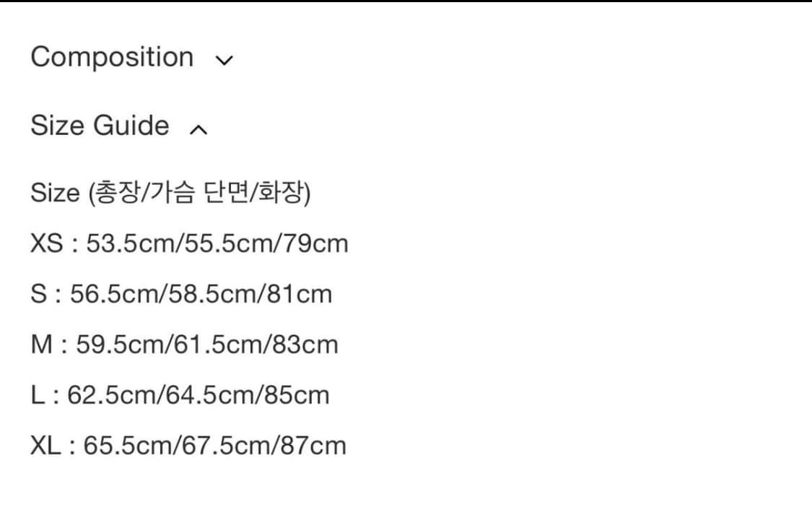Select the Composition heading text

[113, 58]
